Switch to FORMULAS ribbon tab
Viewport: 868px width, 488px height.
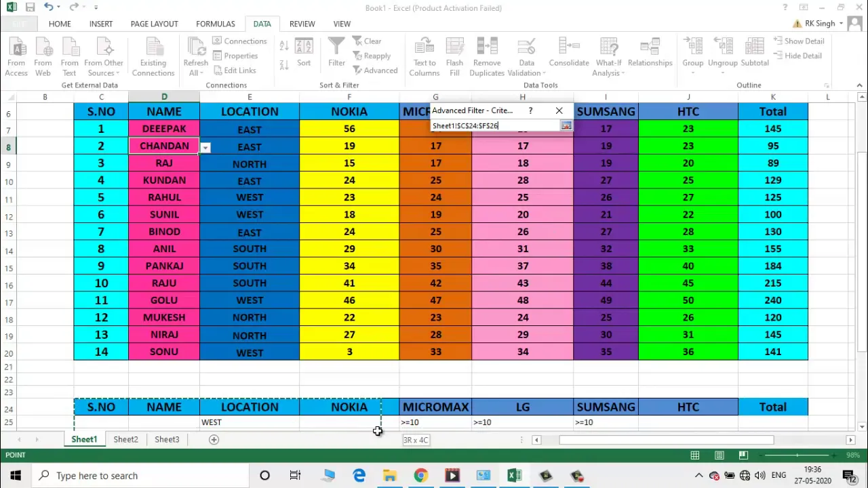click(x=216, y=24)
